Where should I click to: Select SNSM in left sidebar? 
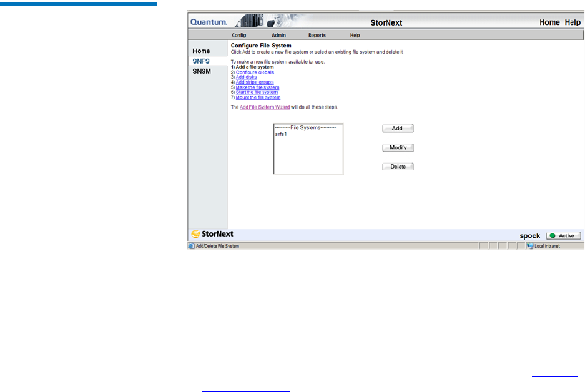[202, 71]
